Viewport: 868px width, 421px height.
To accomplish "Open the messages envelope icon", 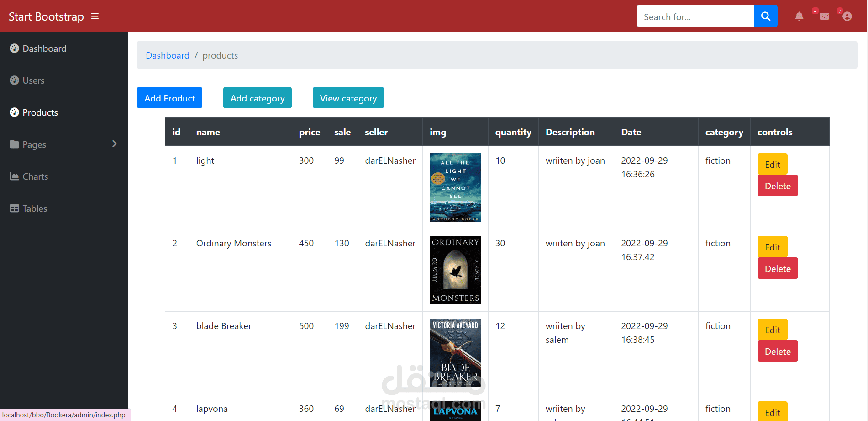I will pyautogui.click(x=824, y=16).
